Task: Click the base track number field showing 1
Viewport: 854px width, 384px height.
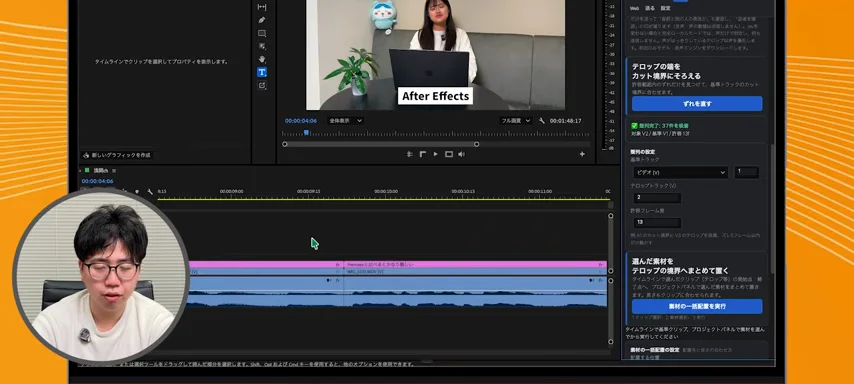Action: [746, 172]
